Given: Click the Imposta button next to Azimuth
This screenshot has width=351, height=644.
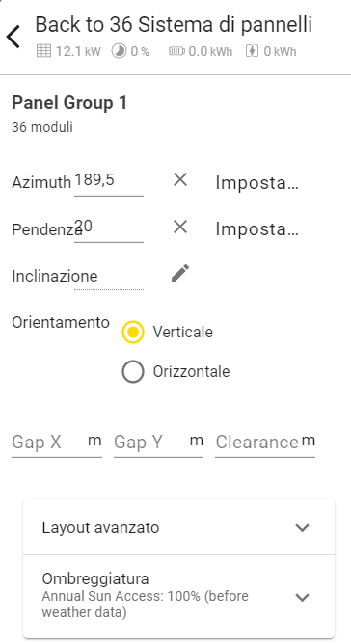Looking at the screenshot, I should point(256,183).
